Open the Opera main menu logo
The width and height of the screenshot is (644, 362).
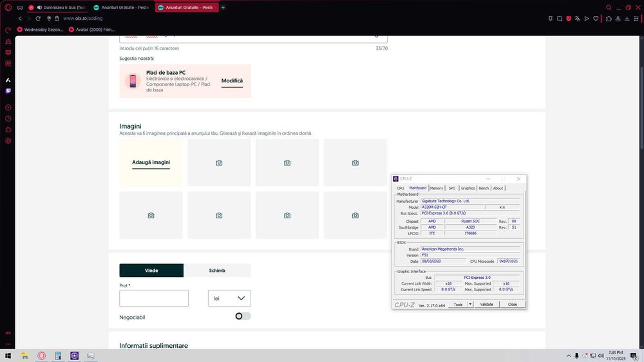point(8,7)
